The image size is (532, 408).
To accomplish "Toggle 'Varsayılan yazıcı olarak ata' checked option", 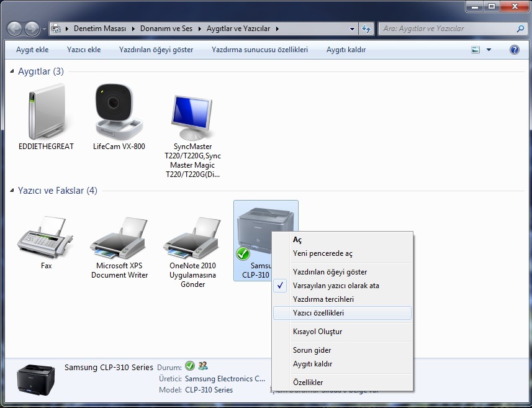I will tap(336, 286).
